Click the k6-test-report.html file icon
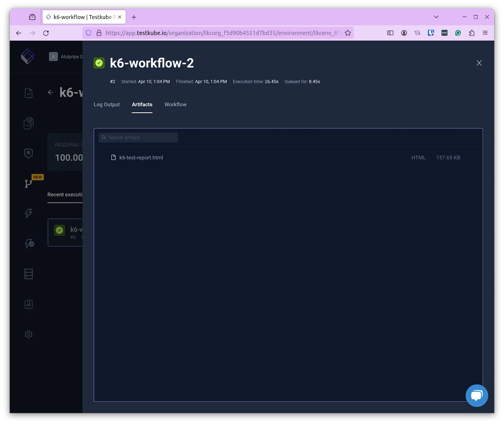Viewport: 504px width, 424px height. pos(113,157)
